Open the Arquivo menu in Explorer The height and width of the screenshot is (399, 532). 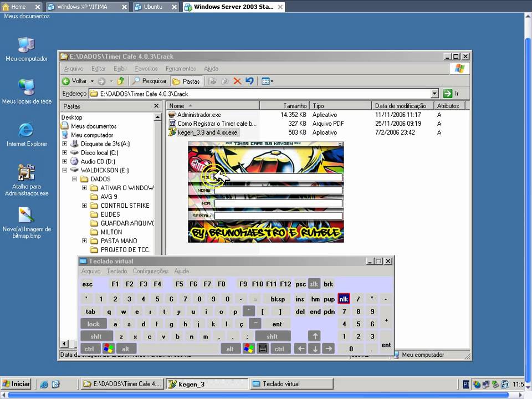point(74,69)
